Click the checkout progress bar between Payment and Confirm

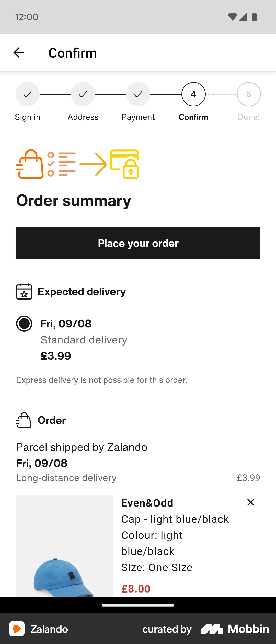[166, 94]
